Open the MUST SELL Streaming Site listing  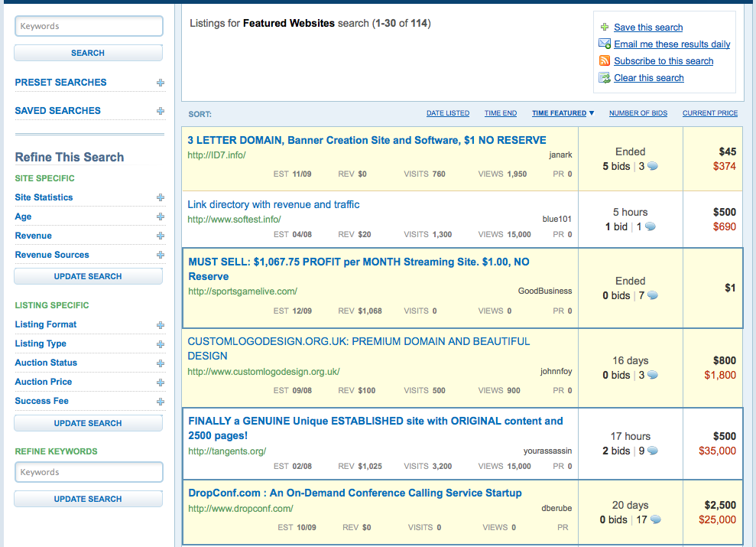pyautogui.click(x=359, y=269)
